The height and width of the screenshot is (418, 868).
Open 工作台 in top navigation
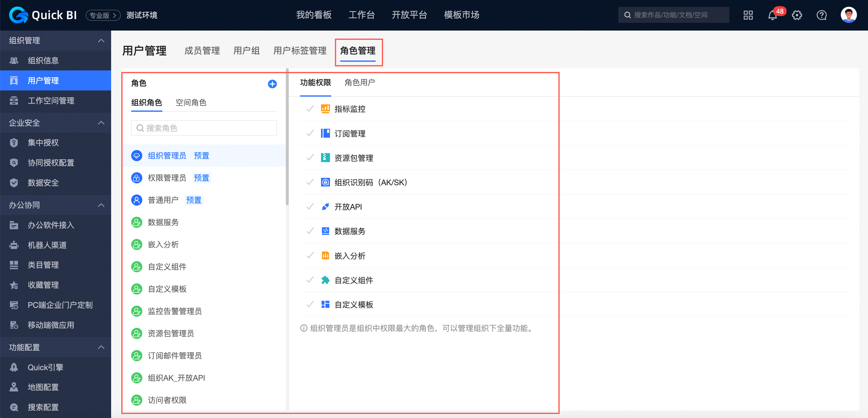coord(361,15)
